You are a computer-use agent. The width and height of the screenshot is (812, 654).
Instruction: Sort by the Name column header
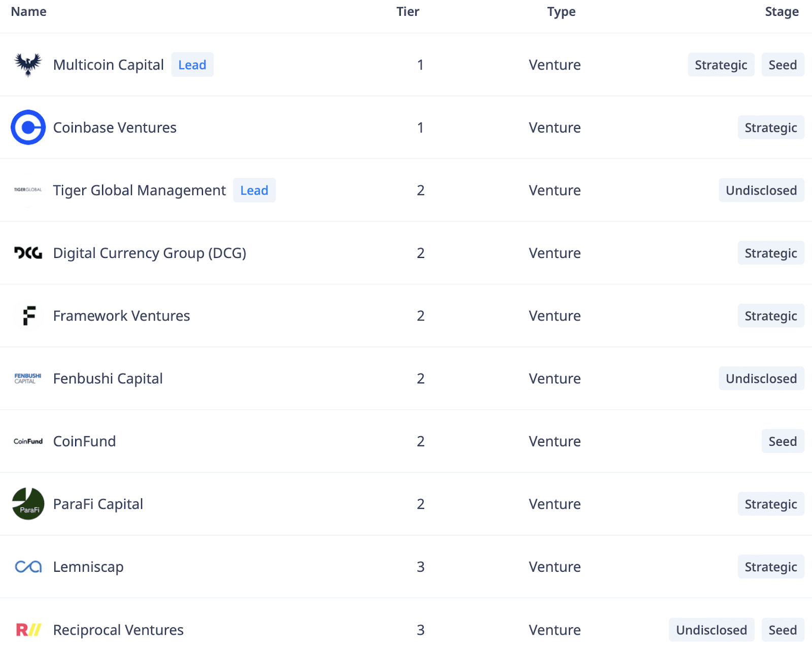pyautogui.click(x=29, y=12)
